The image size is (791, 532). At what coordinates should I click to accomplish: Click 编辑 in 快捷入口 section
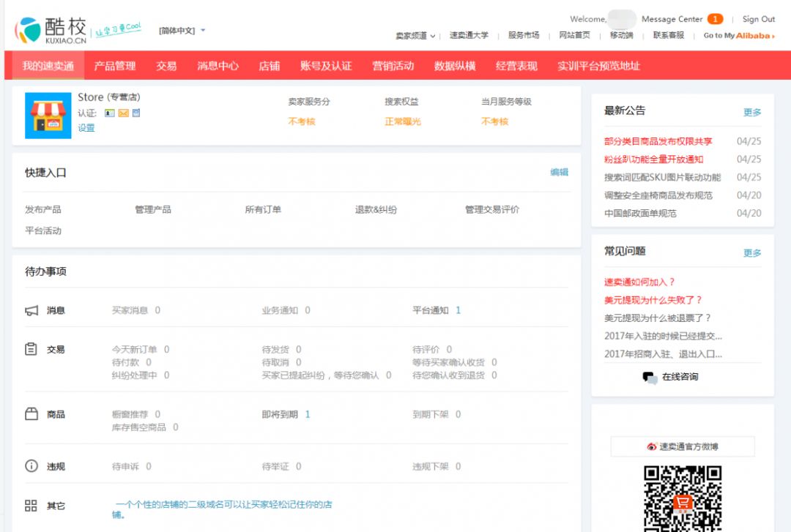[x=559, y=173]
